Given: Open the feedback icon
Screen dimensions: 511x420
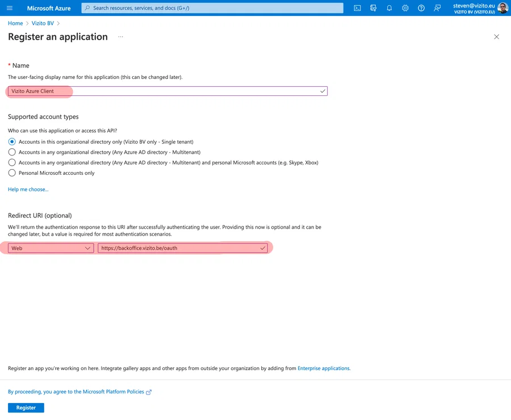Looking at the screenshot, I should [x=437, y=8].
